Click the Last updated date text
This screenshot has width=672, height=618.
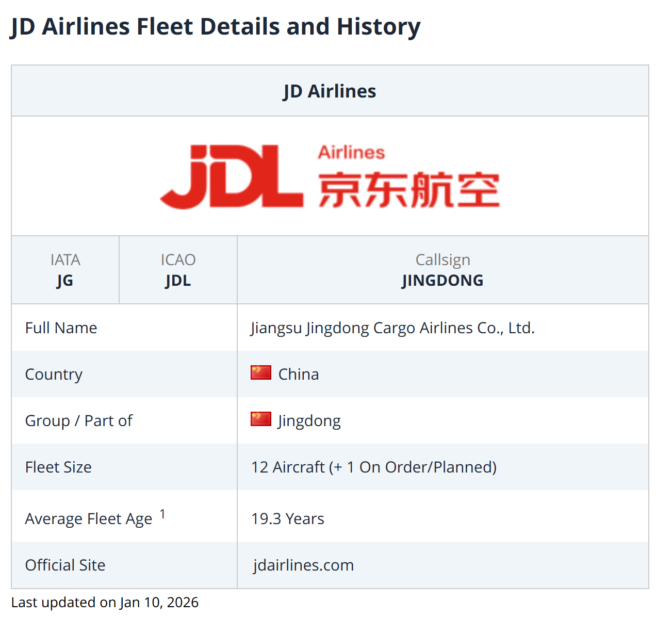pyautogui.click(x=105, y=603)
